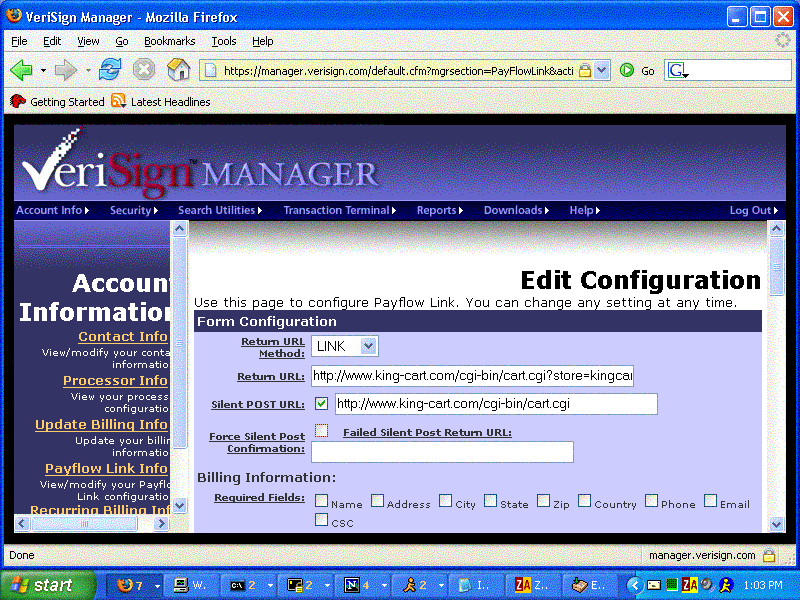The height and width of the screenshot is (615, 800).
Task: Click the AIM running man tray icon
Action: tap(726, 585)
